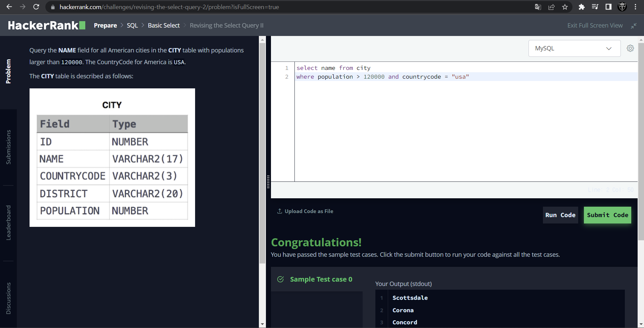Click 'Concord' in the output

pyautogui.click(x=405, y=322)
